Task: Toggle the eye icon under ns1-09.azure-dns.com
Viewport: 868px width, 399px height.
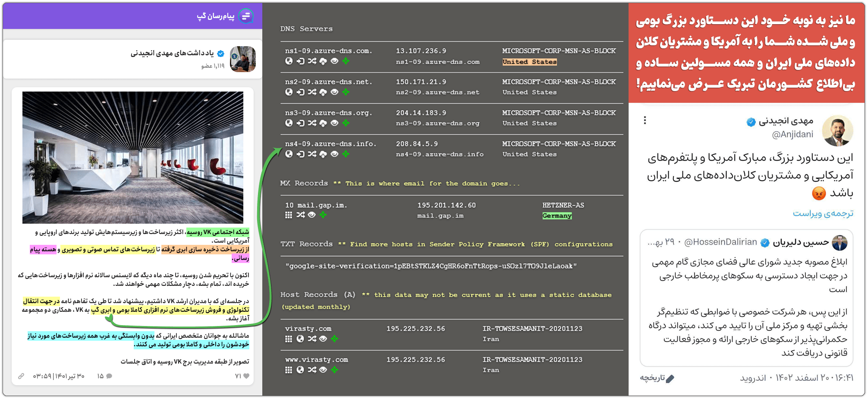Action: pyautogui.click(x=334, y=61)
